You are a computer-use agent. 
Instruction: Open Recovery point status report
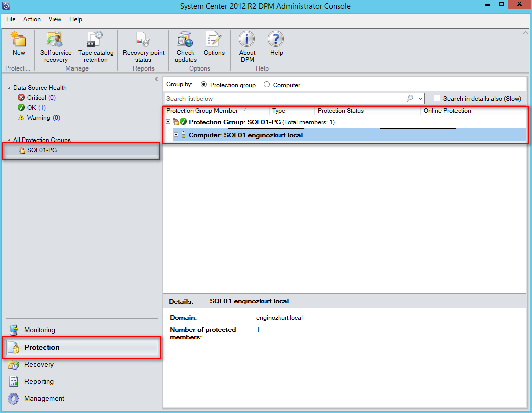pos(143,39)
